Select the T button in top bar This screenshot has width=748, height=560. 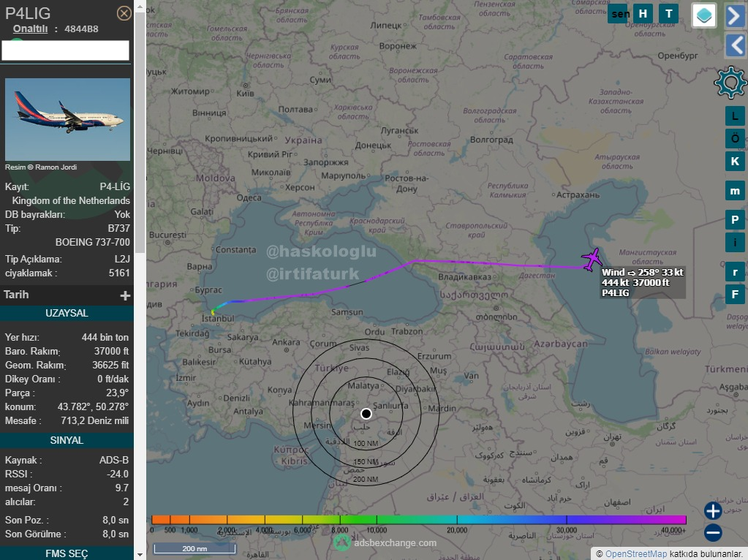tap(668, 13)
